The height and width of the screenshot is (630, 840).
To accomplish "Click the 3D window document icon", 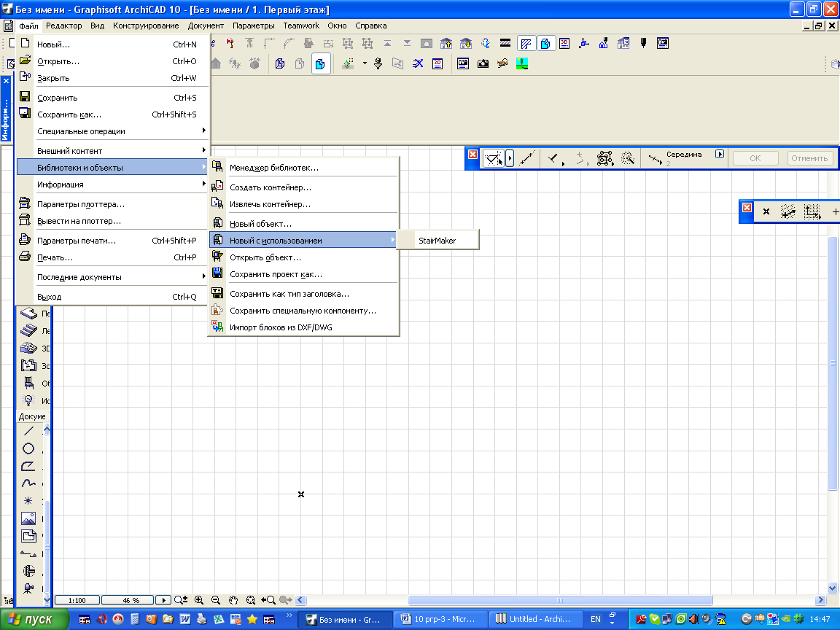I will pos(564,44).
